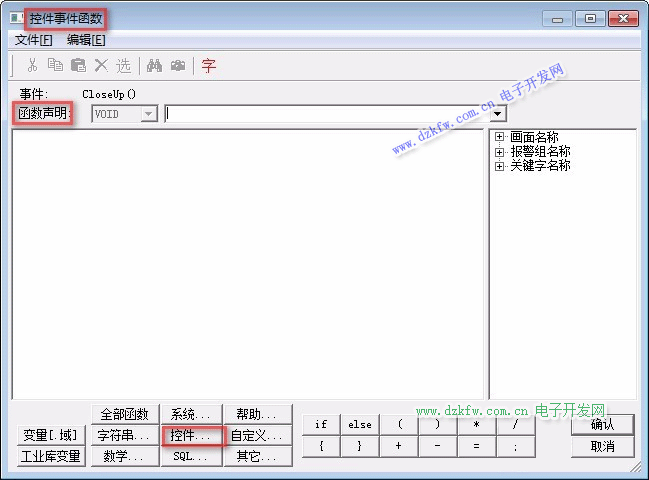Open the function declaration dropdown arrow
Screen dimensions: 649x480
(499, 114)
